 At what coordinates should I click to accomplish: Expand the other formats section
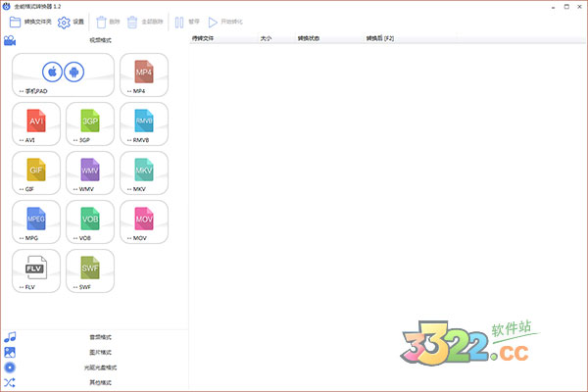coord(94,382)
